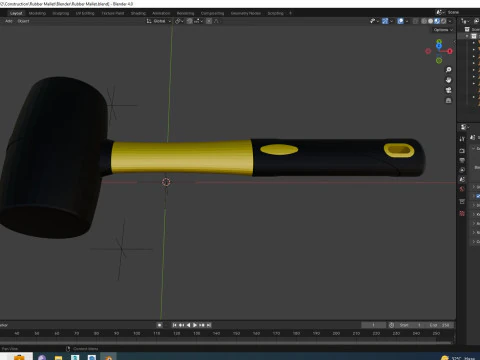Play the animation in reverse
This screenshot has width=480, height=360.
pyautogui.click(x=188, y=325)
